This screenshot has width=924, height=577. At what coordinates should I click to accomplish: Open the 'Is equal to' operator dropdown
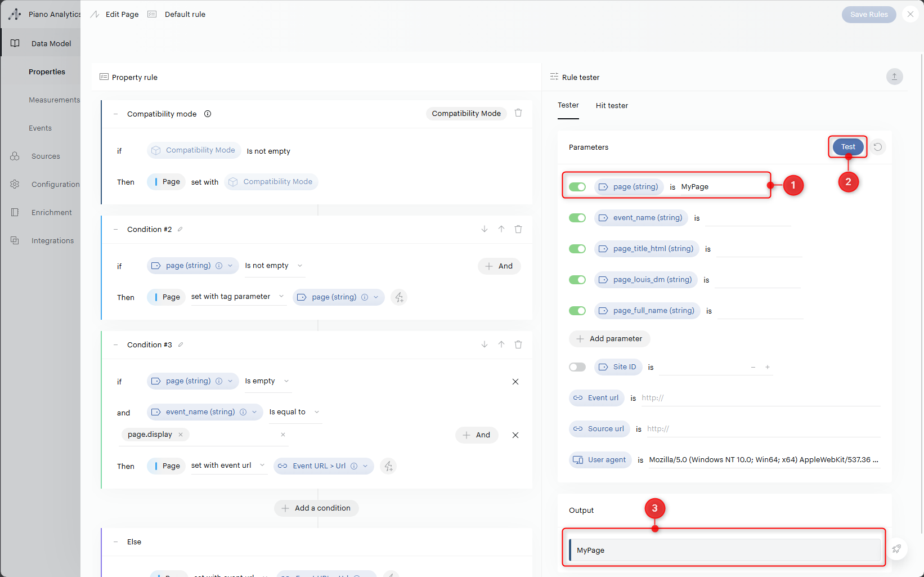coord(294,412)
